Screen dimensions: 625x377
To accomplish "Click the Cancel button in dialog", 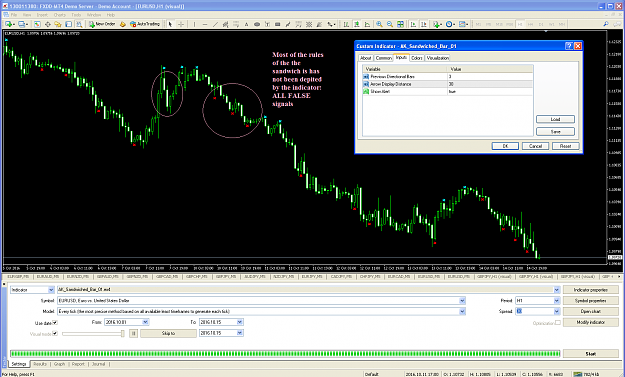I will [x=535, y=146].
